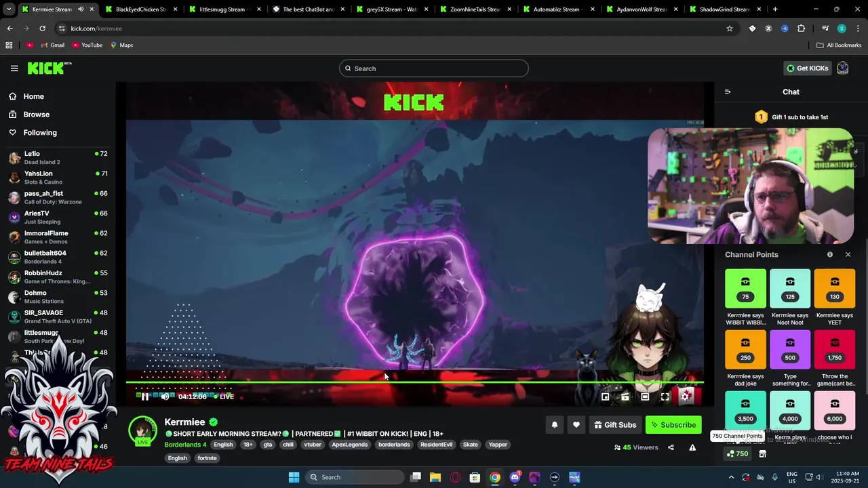Share the stream
This screenshot has width=868, height=488.
click(671, 447)
